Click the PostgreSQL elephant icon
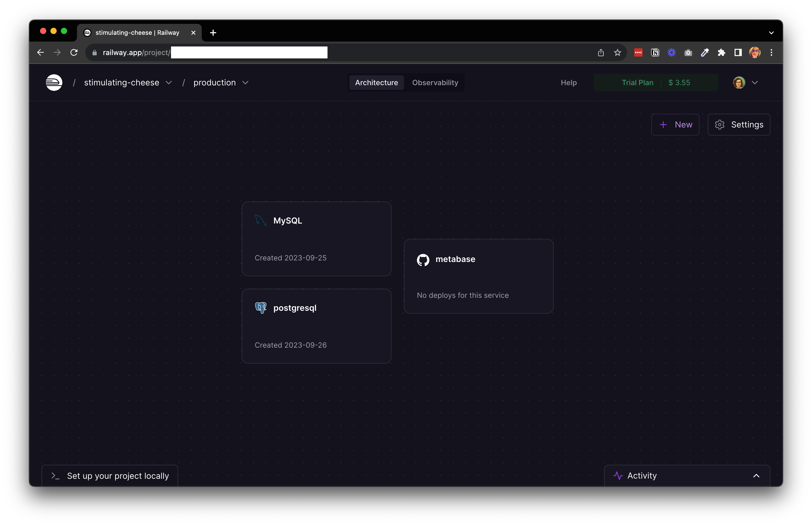This screenshot has height=525, width=812. 261,308
